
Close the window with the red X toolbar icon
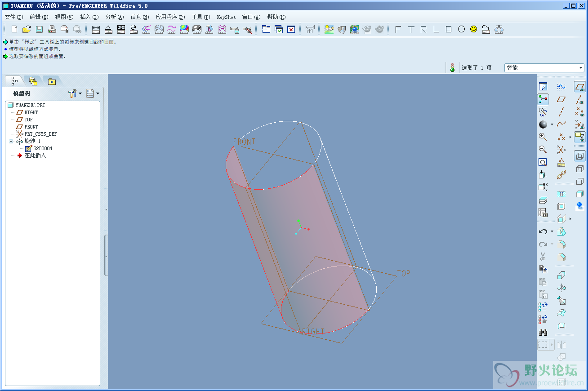point(291,29)
